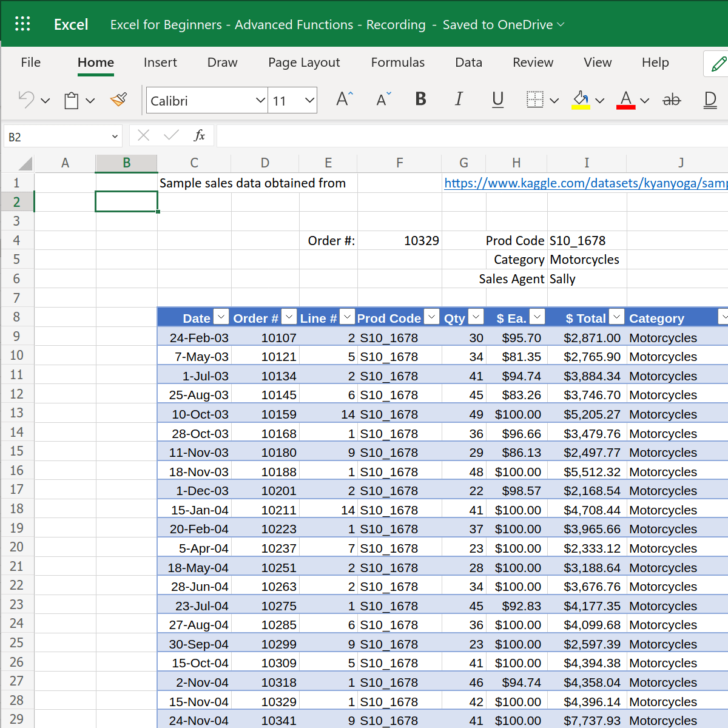Apply strikethrough formatting

(672, 99)
